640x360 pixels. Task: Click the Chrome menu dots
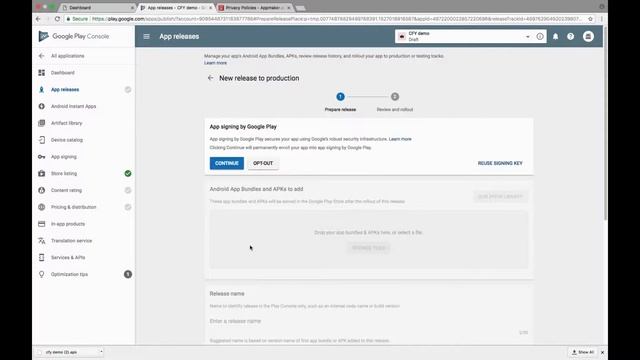(x=602, y=19)
